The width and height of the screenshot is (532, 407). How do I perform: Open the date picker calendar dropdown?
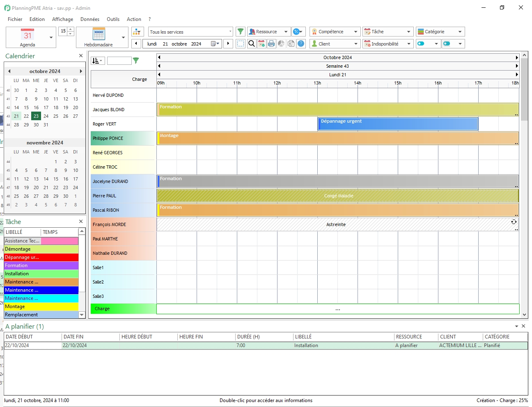click(215, 43)
